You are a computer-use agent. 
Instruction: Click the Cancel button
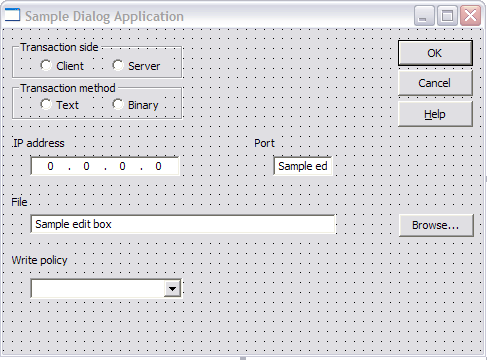[x=435, y=83]
